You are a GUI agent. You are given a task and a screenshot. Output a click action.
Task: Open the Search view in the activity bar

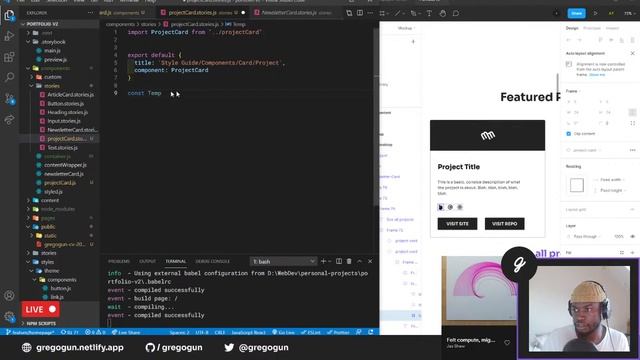click(x=9, y=77)
